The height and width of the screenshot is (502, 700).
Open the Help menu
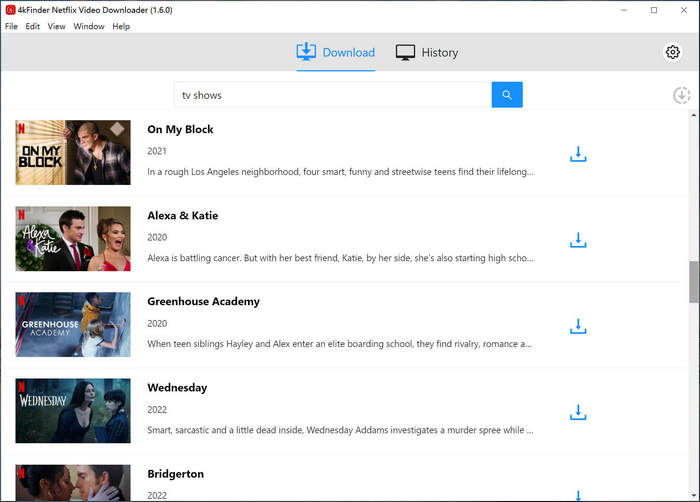tap(121, 26)
